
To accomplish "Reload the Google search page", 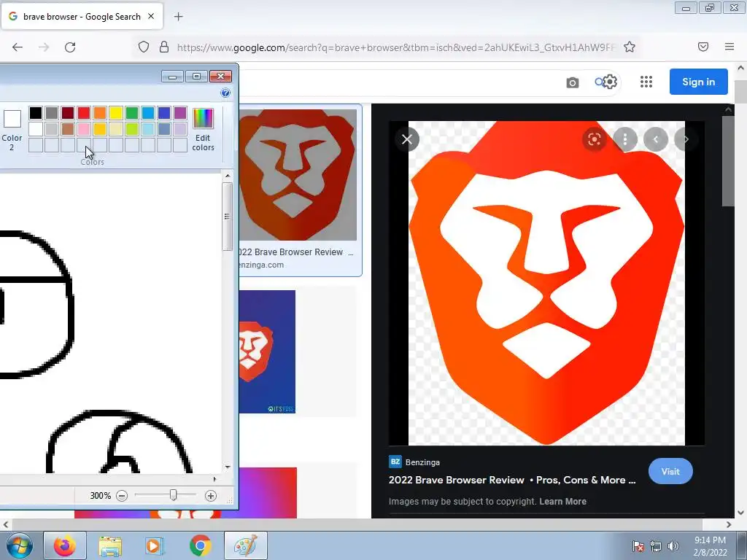I will (x=70, y=47).
